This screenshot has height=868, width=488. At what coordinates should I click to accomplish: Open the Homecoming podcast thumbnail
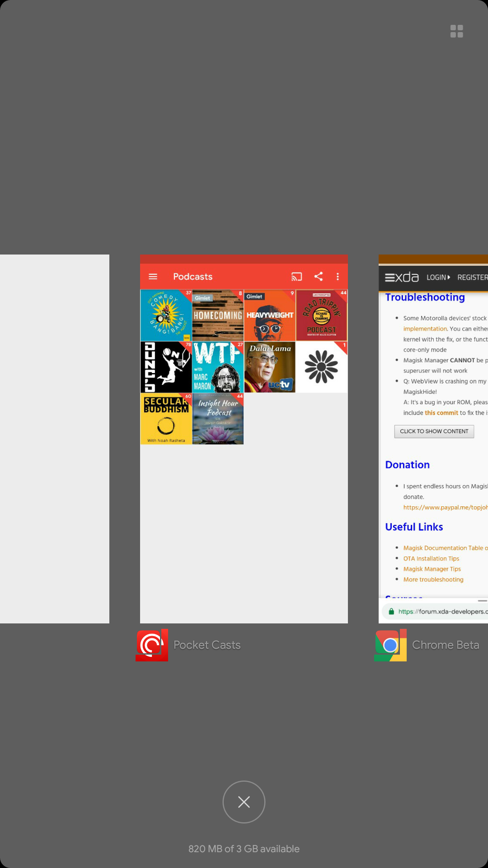point(218,316)
